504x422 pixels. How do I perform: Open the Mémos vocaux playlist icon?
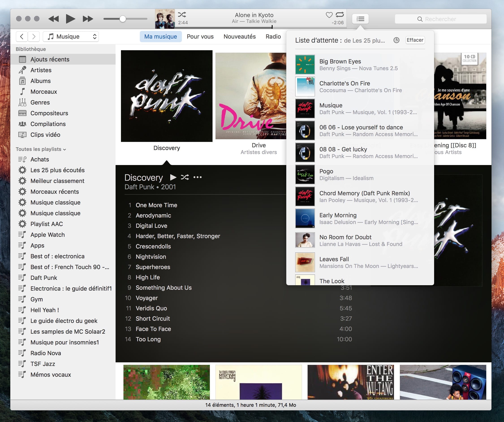tap(22, 375)
